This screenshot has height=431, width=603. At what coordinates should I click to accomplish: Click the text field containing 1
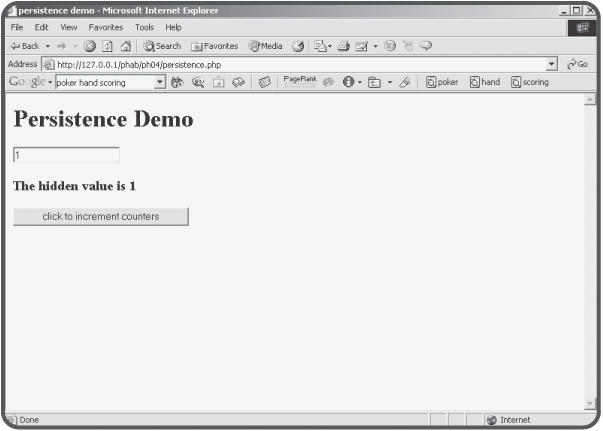[66, 155]
